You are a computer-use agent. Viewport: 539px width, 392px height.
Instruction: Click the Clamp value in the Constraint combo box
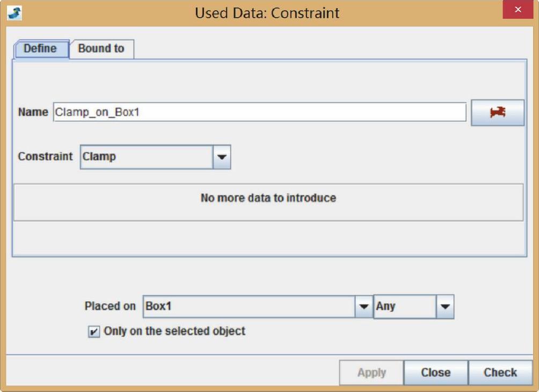pyautogui.click(x=146, y=157)
